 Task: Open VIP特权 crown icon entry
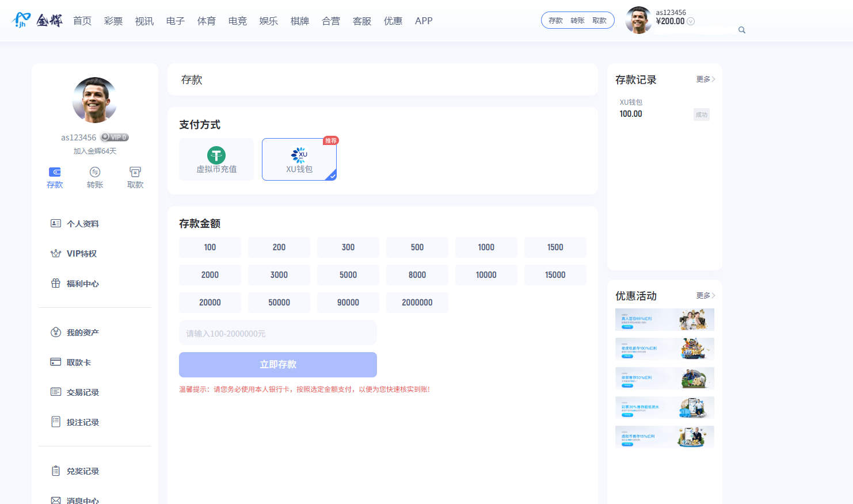point(56,253)
